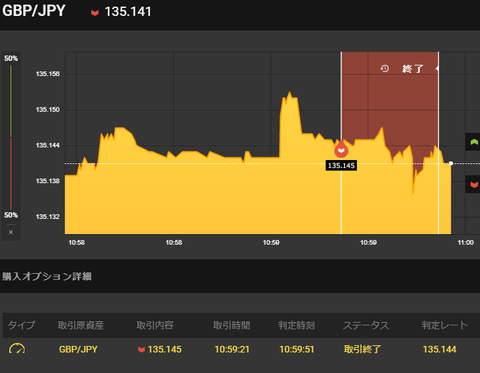Image resolution: width=480 pixels, height=373 pixels.
Task: Click judgment time 10:59:51
Action: pos(297,349)
